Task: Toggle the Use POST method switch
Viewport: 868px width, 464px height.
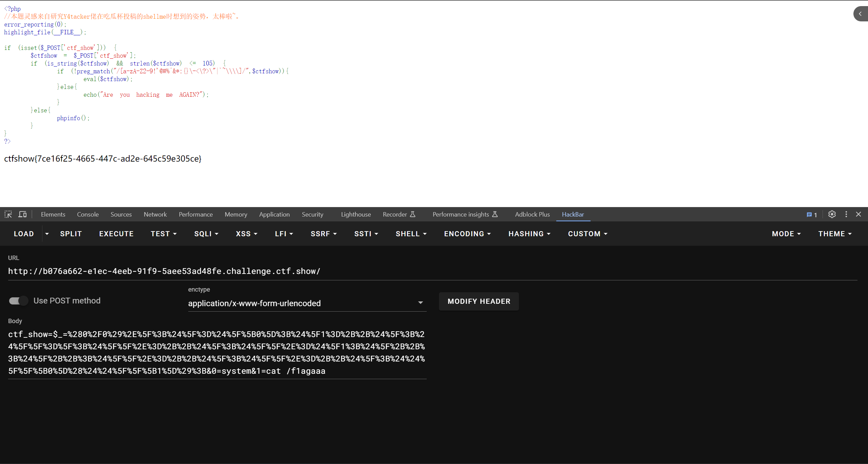Action: point(18,301)
